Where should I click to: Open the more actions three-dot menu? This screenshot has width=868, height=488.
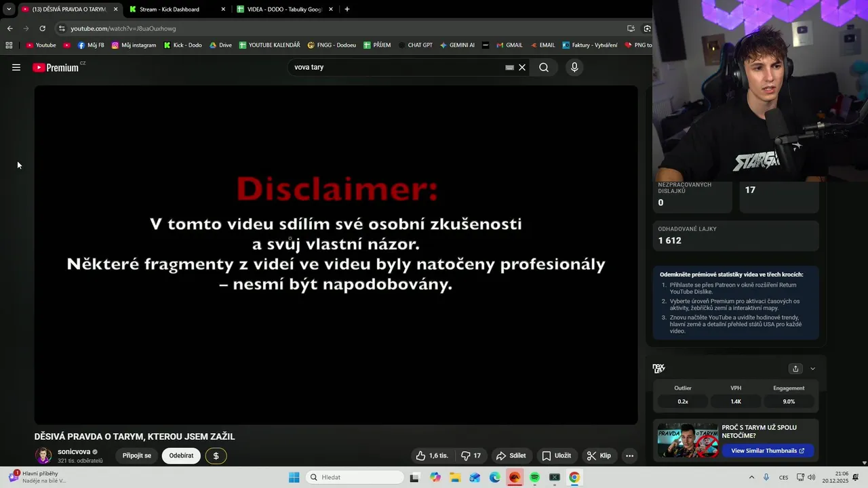pyautogui.click(x=629, y=455)
